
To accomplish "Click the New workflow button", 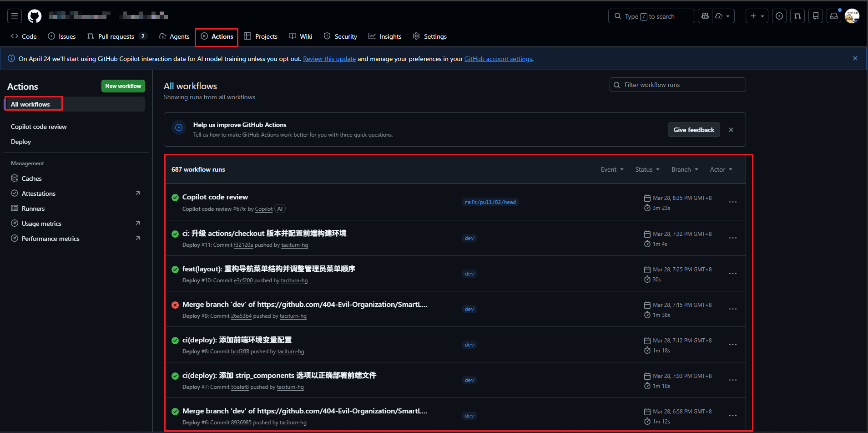I will [123, 86].
